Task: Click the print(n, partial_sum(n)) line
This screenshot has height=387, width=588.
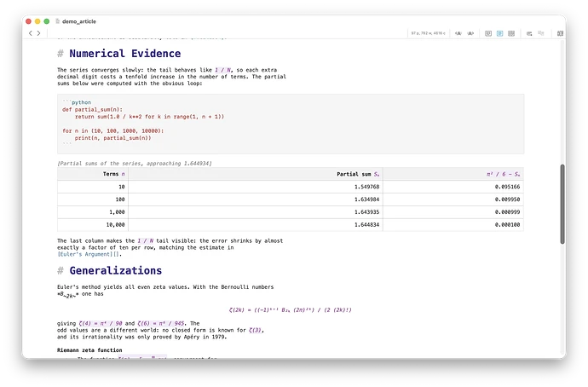Action: point(112,138)
